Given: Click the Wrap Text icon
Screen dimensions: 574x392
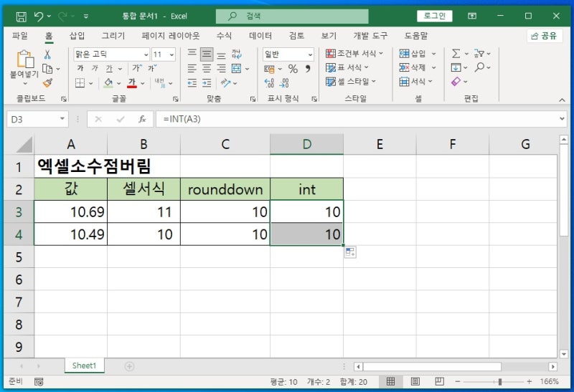Looking at the screenshot, I should [236, 54].
